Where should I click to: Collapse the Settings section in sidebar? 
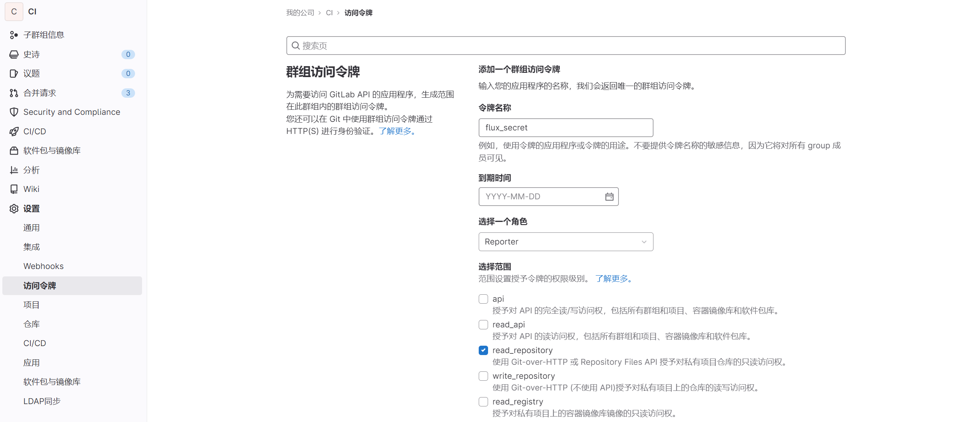pyautogui.click(x=31, y=209)
